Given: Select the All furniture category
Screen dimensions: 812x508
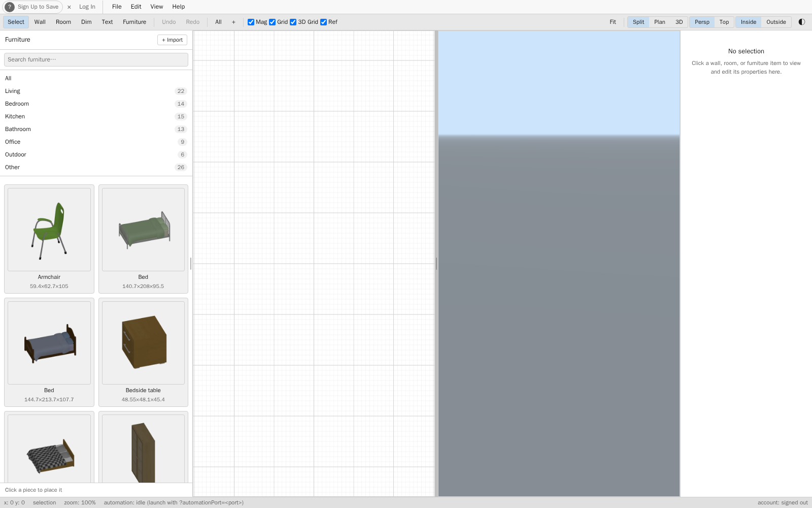Looking at the screenshot, I should click(x=96, y=78).
